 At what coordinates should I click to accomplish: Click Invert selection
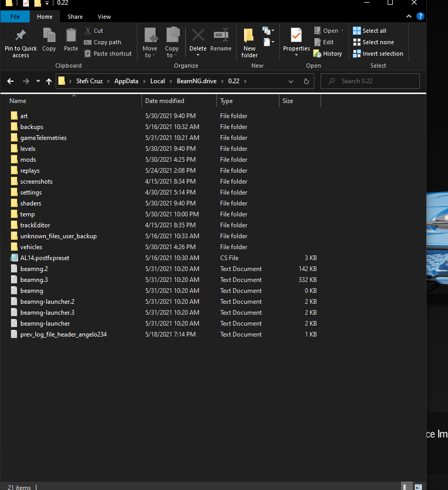coord(378,54)
